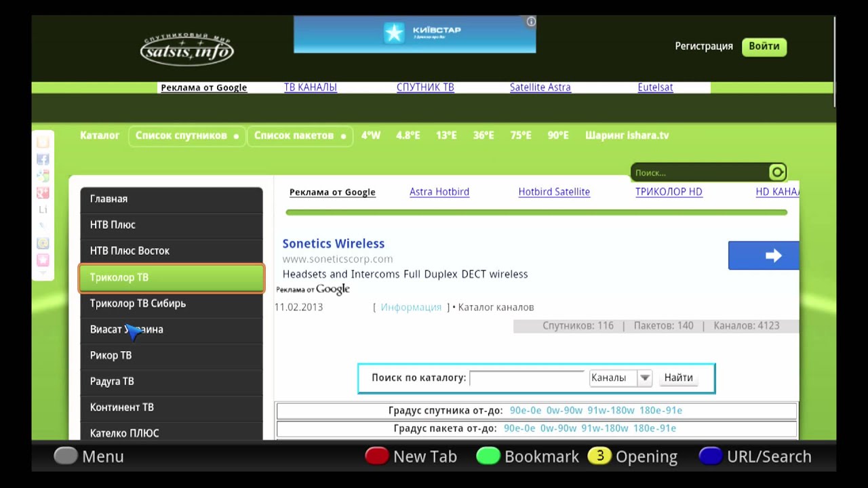Select НТВ Плюс in the sidebar
Image resolution: width=868 pixels, height=488 pixels.
(172, 225)
